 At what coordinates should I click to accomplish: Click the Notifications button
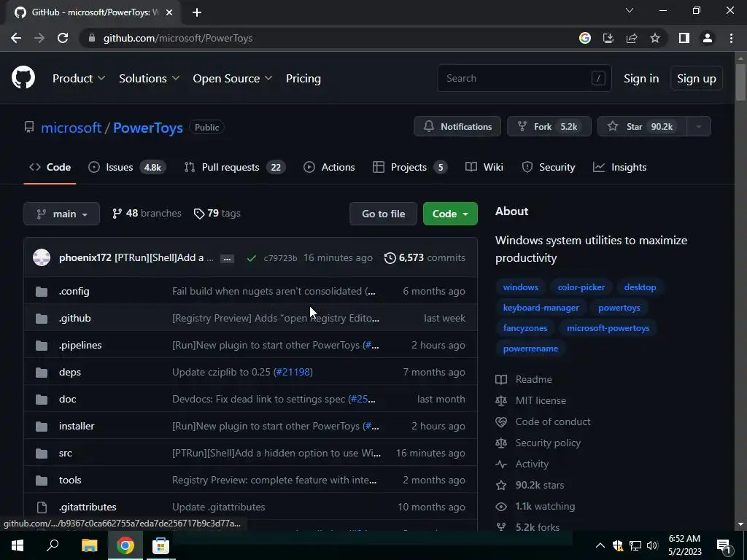coord(457,127)
